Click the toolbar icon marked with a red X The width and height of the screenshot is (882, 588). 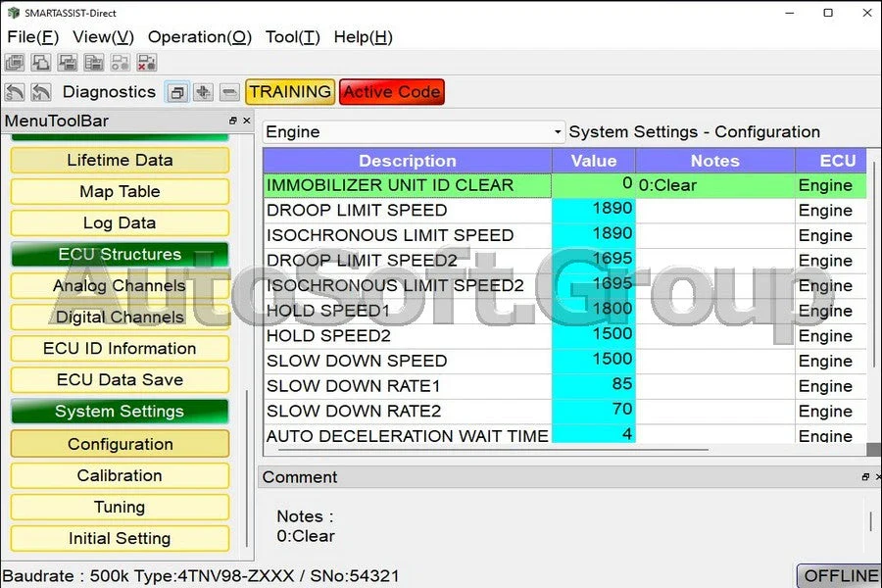[x=147, y=63]
